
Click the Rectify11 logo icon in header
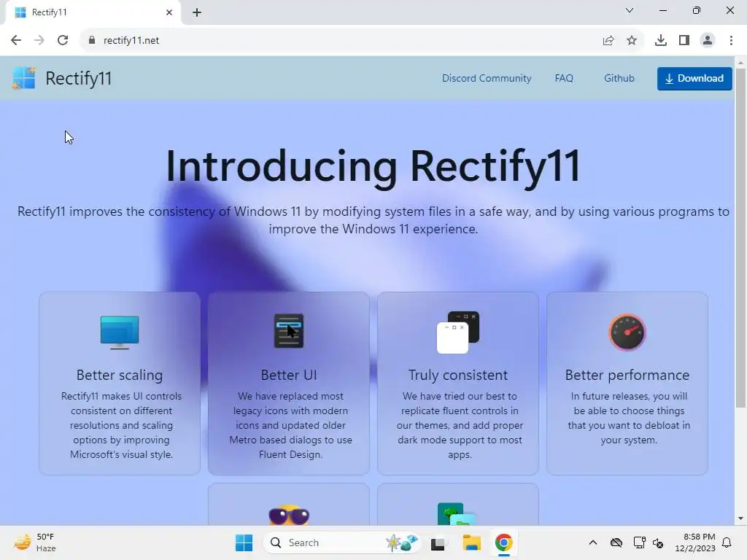24,78
